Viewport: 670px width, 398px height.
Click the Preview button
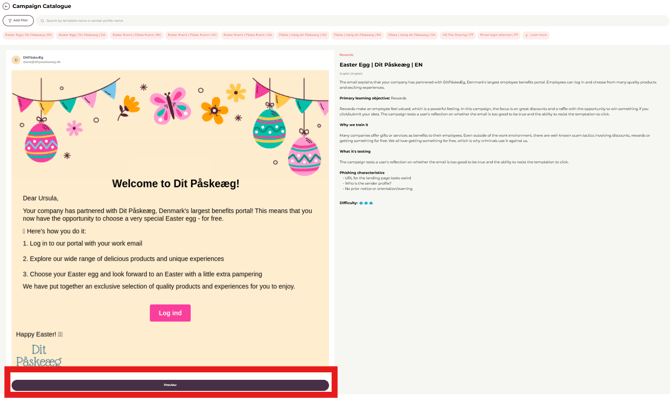pos(170,385)
